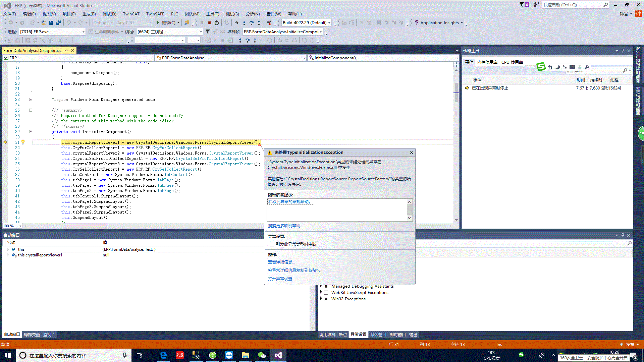Image resolution: width=644 pixels, height=362 pixels.
Task: Pin the Diagnostic Tools panel
Action: click(x=623, y=51)
